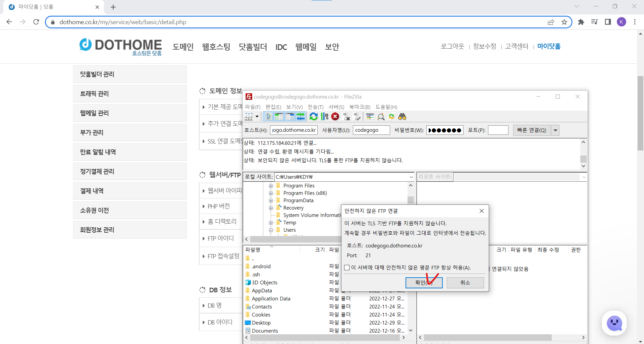The height and width of the screenshot is (344, 644).
Task: Bookmark this page with star icon
Action: (x=564, y=22)
